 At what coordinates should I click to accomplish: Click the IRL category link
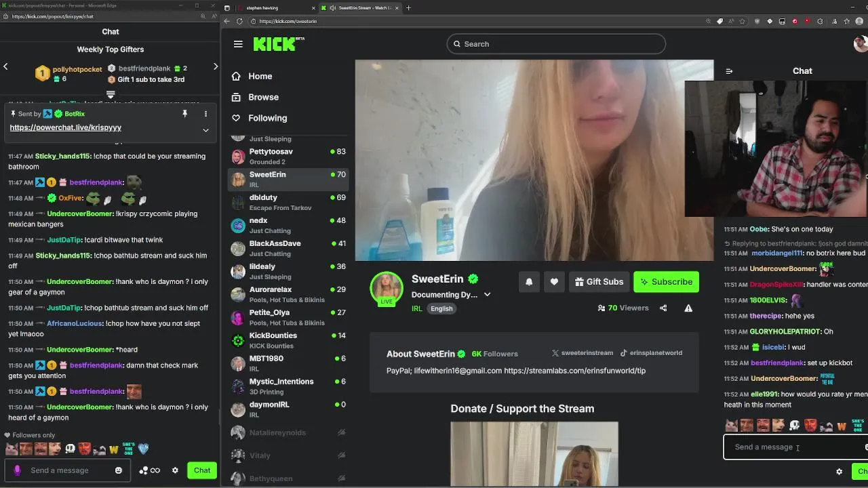(x=416, y=308)
